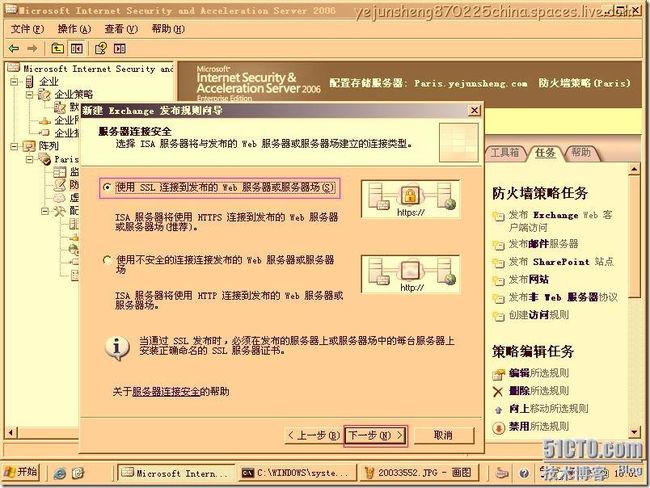650x488 pixels.
Task: Select 使用不安全的连接 radio option
Action: tap(107, 260)
